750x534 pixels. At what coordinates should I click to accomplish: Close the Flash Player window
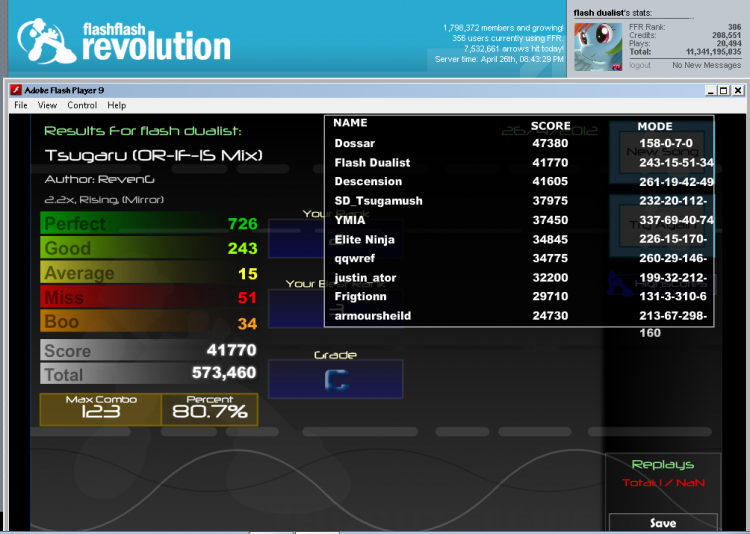[x=738, y=90]
